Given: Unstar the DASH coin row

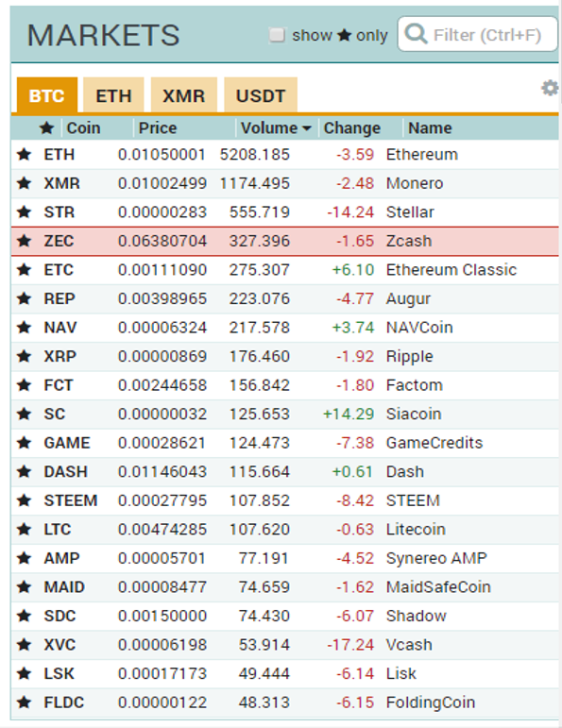Looking at the screenshot, I should coord(25,471).
